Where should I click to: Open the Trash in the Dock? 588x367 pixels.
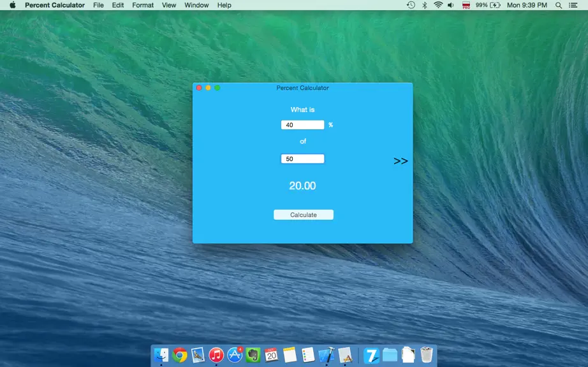427,355
